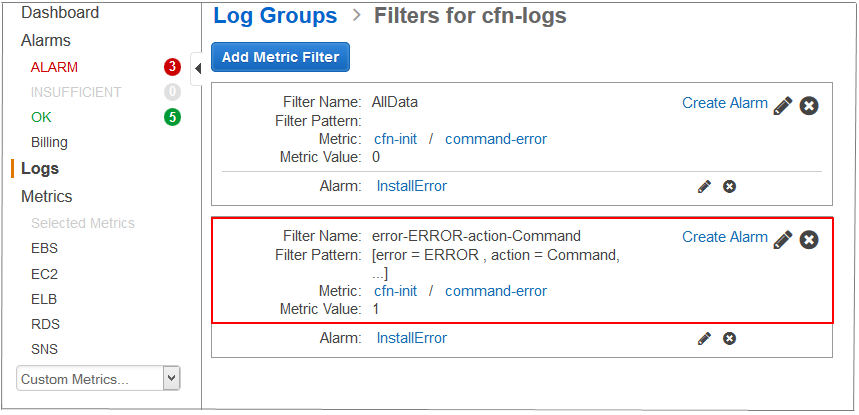Screen dimensions: 859x415
Task: Remove the InstallError alarm in second filter
Action: (730, 339)
